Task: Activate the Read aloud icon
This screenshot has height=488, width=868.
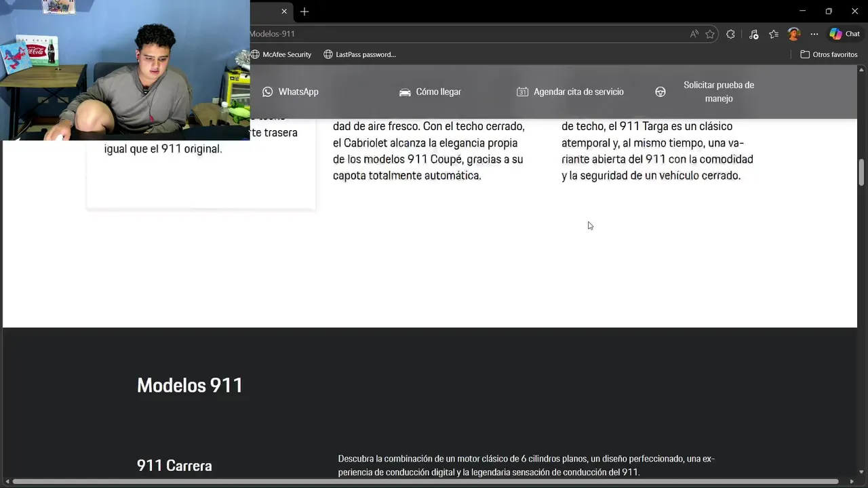Action: 694,34
